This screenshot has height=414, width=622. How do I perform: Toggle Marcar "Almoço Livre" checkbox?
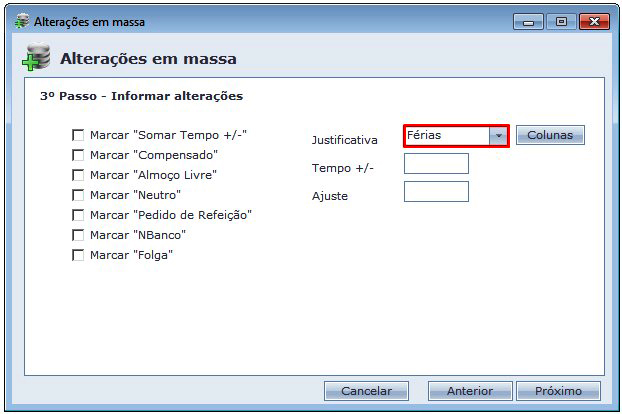point(78,175)
